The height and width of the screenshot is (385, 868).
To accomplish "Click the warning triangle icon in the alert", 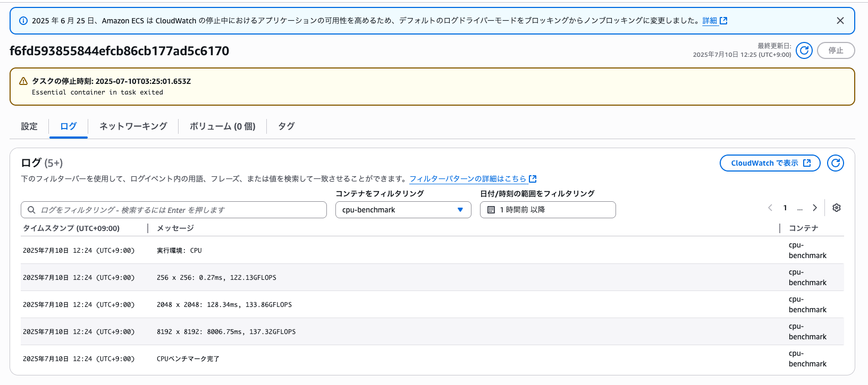I will pyautogui.click(x=23, y=81).
